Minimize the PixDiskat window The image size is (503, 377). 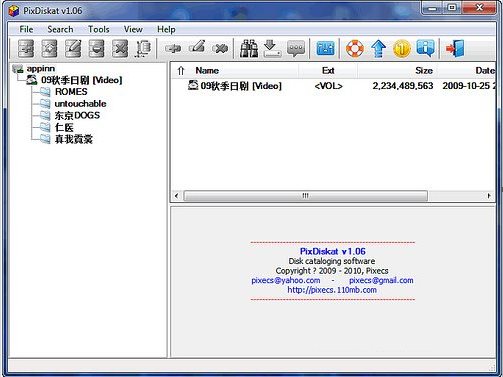(x=432, y=8)
